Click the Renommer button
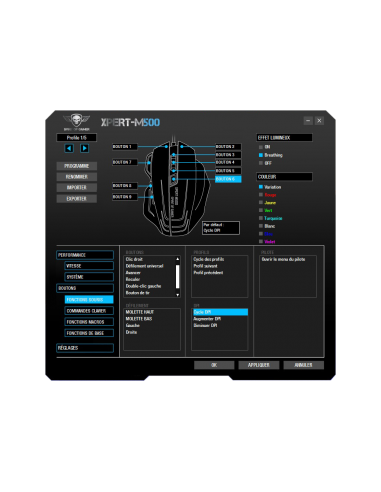 pyautogui.click(x=77, y=177)
